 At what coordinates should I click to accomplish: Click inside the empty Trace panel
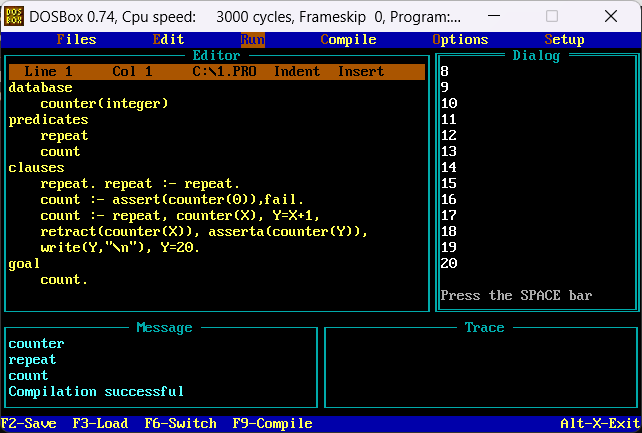(x=481, y=368)
